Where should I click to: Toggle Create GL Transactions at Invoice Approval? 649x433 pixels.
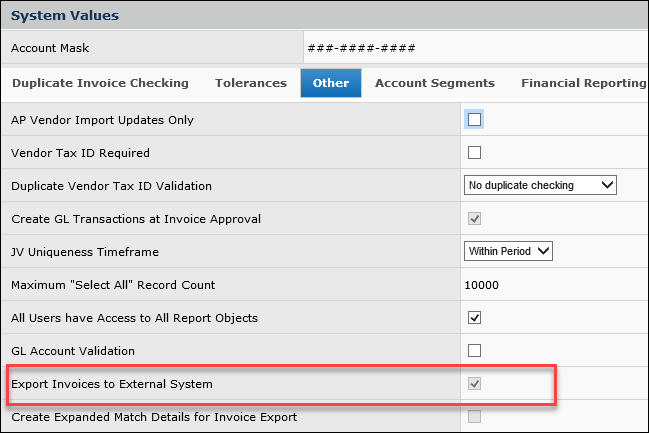point(475,219)
